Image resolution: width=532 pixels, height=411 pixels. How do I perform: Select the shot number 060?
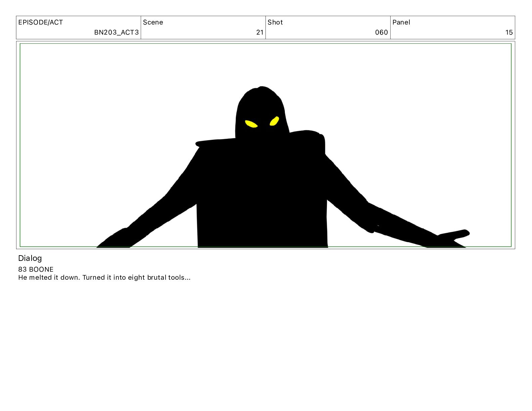[x=381, y=33]
